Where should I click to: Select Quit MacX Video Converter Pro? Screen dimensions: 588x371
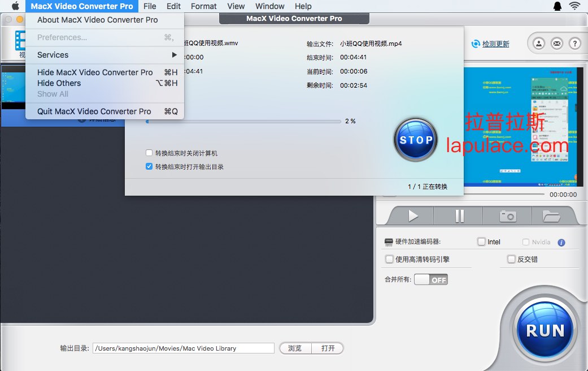tap(105, 111)
